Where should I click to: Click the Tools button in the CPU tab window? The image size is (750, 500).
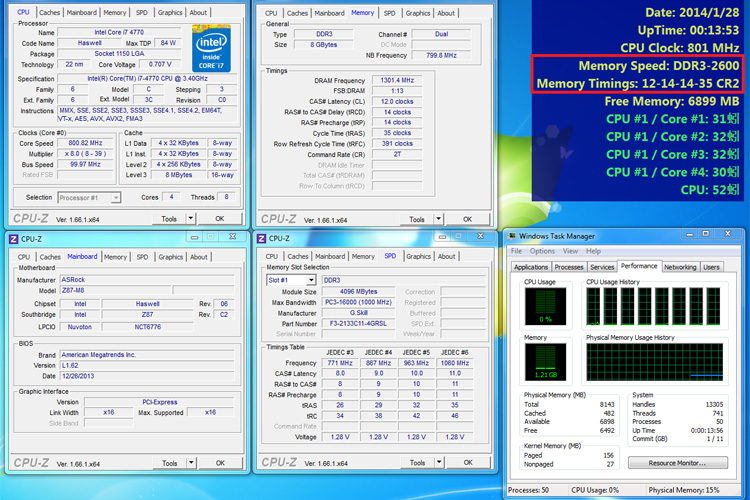(x=169, y=219)
